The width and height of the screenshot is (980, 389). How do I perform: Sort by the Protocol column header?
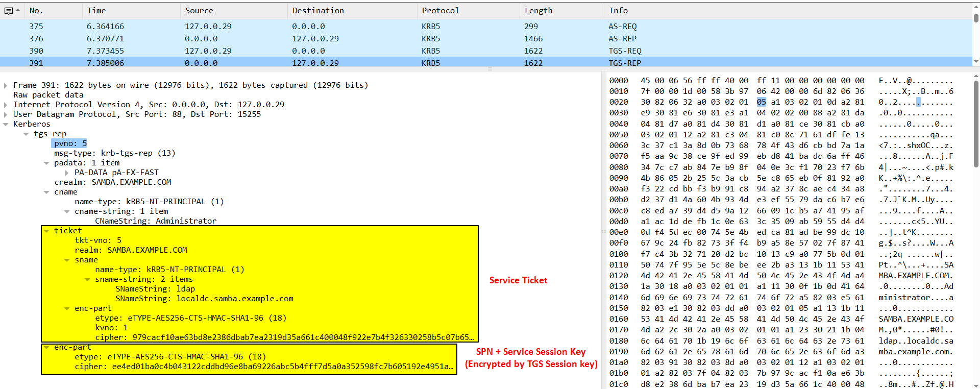click(440, 11)
